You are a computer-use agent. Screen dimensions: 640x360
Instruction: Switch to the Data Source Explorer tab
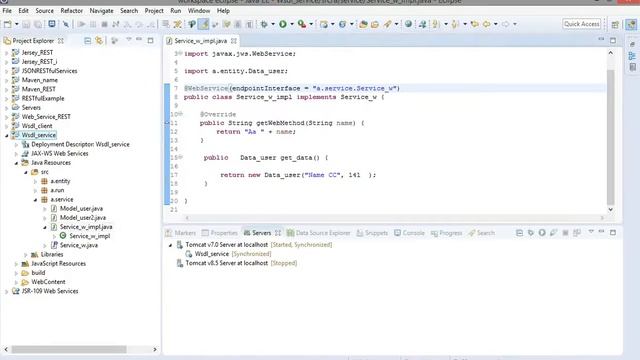point(319,233)
